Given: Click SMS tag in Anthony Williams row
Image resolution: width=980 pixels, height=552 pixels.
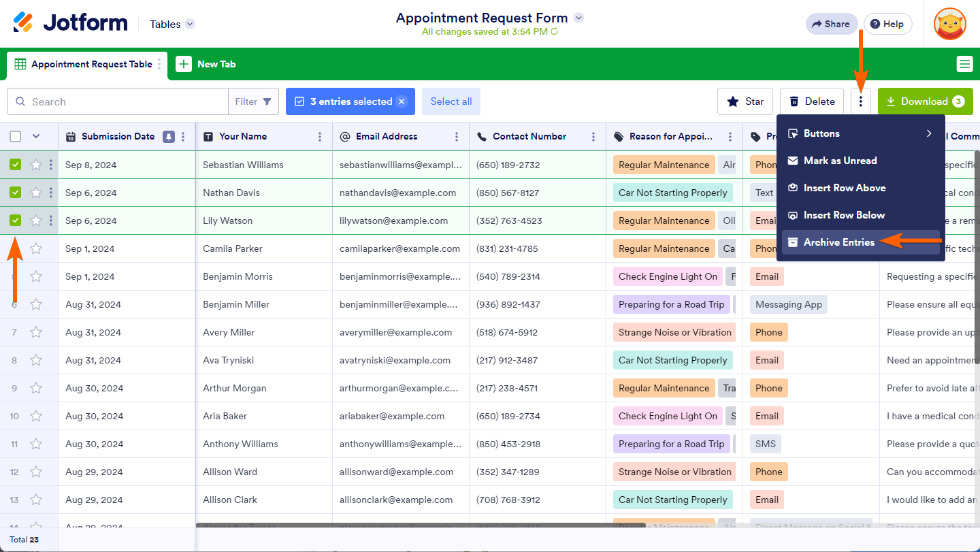Looking at the screenshot, I should pyautogui.click(x=766, y=444).
